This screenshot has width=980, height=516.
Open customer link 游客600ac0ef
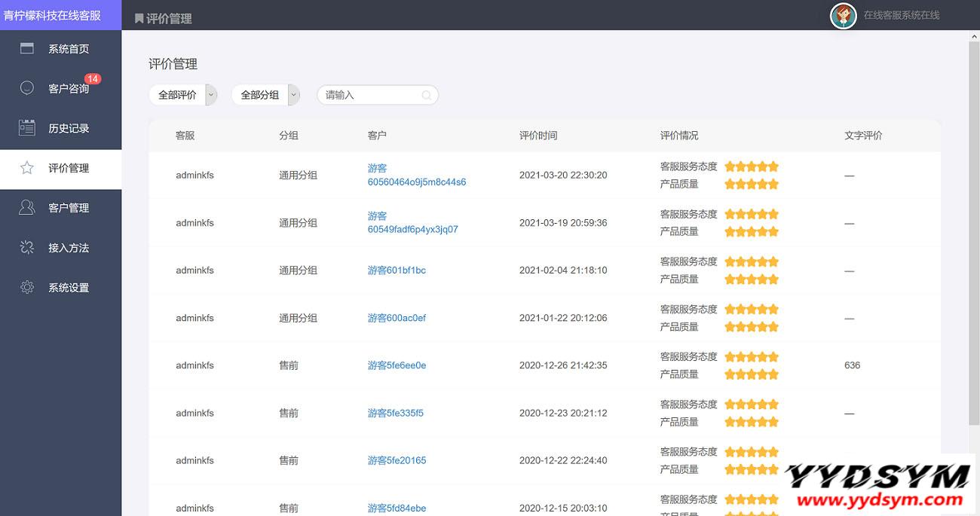(397, 318)
